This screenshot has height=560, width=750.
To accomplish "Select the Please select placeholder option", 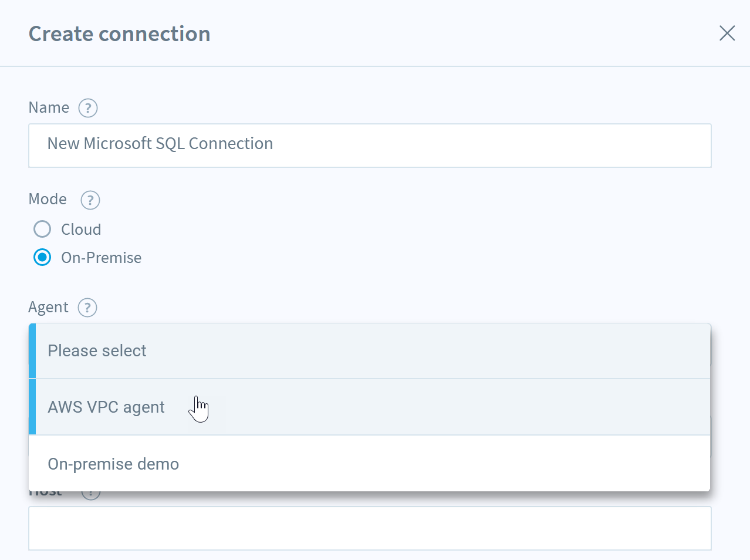I will pyautogui.click(x=370, y=351).
